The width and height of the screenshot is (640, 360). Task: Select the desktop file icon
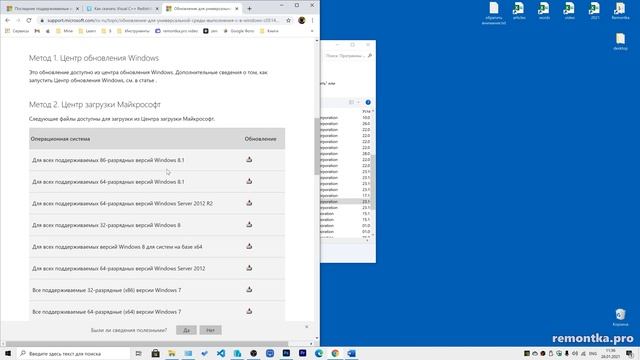[620, 42]
